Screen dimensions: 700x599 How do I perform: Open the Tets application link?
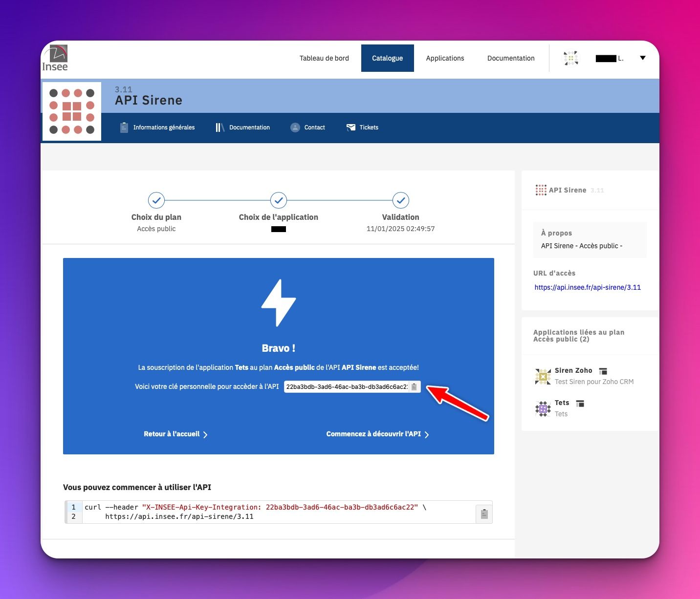[562, 403]
